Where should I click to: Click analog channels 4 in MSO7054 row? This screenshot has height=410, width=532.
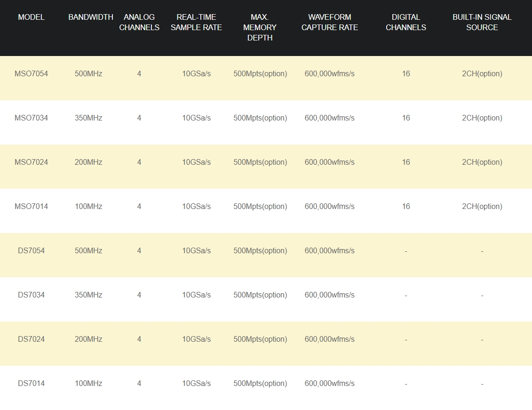[x=139, y=73]
